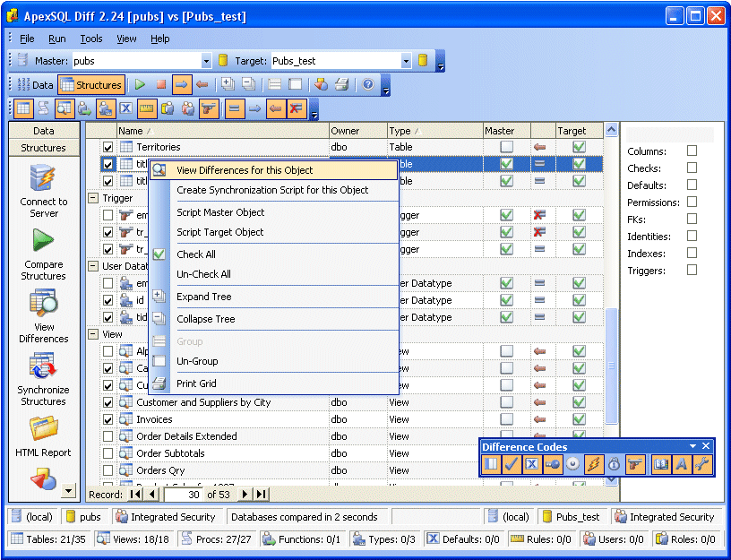Toggle the letter A icon in Difference Codes
731x560 pixels.
(681, 464)
